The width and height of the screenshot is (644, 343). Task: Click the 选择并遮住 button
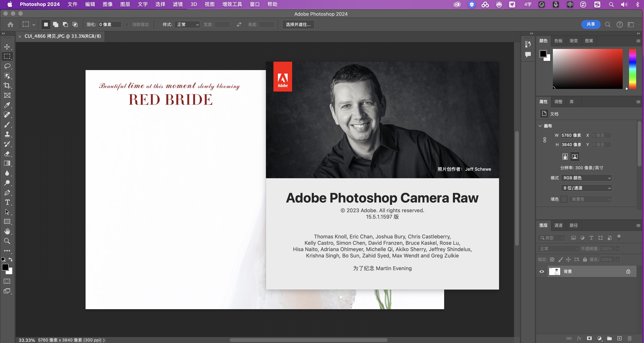point(298,24)
